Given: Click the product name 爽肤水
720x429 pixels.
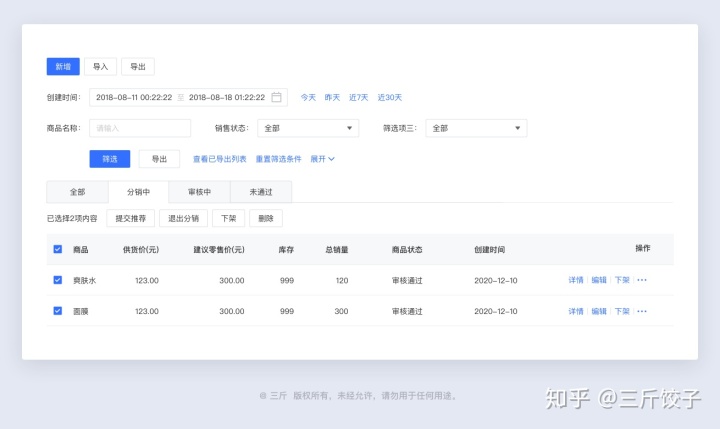Looking at the screenshot, I should click(x=84, y=280).
